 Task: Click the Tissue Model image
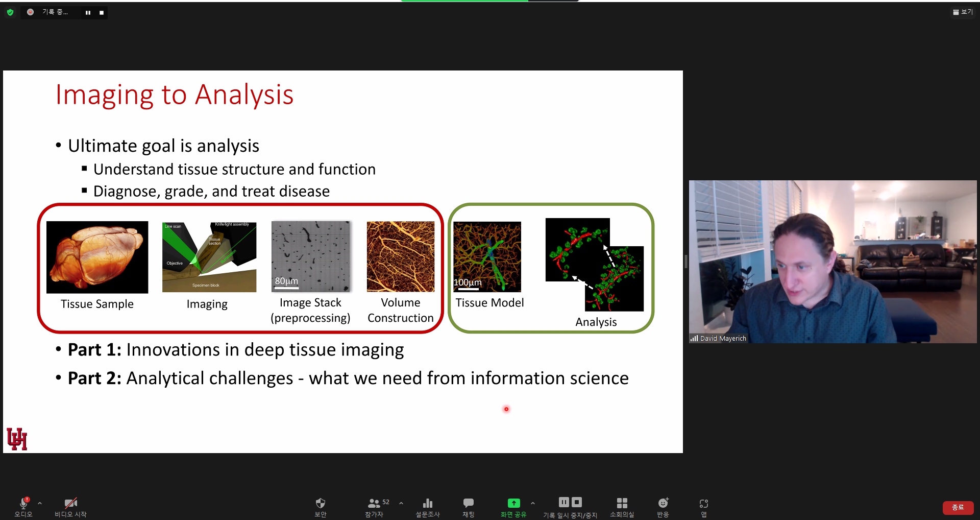point(487,256)
